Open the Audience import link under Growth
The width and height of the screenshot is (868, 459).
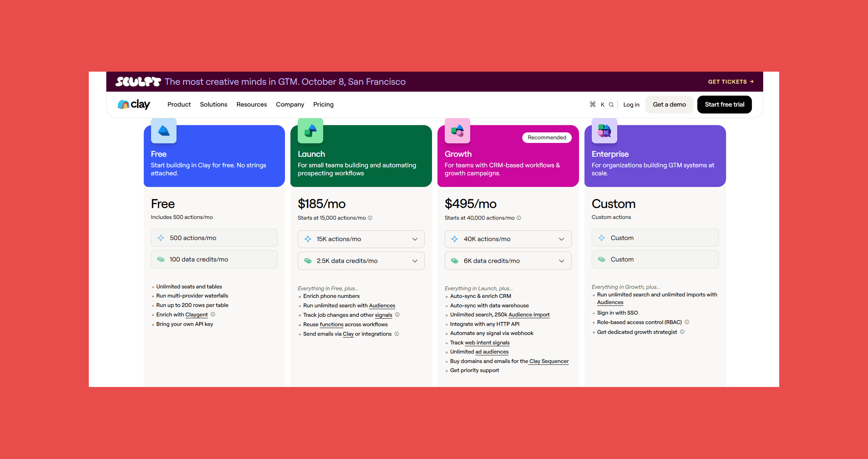point(529,315)
